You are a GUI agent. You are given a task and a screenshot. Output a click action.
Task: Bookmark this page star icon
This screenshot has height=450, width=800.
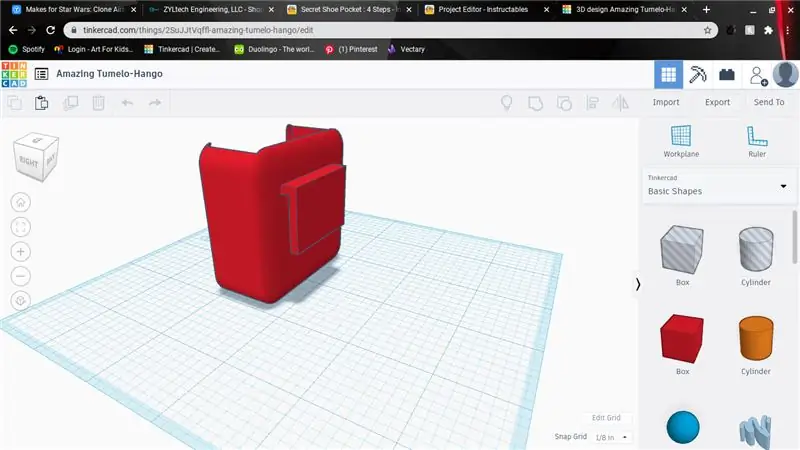(x=707, y=30)
